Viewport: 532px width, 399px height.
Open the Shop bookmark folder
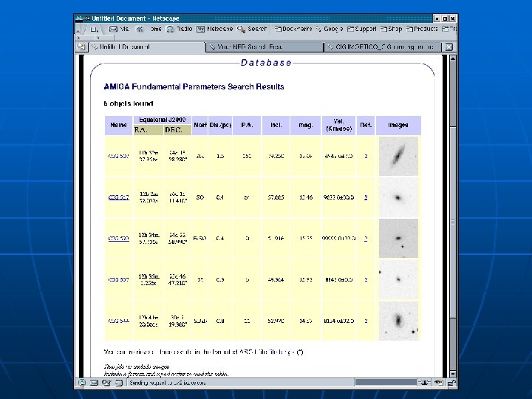(391, 29)
